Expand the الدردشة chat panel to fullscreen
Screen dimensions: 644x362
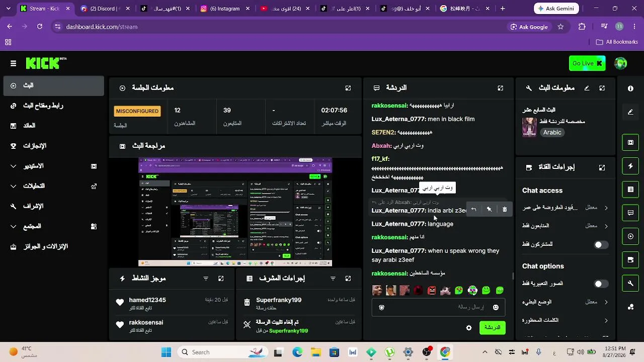(x=500, y=88)
